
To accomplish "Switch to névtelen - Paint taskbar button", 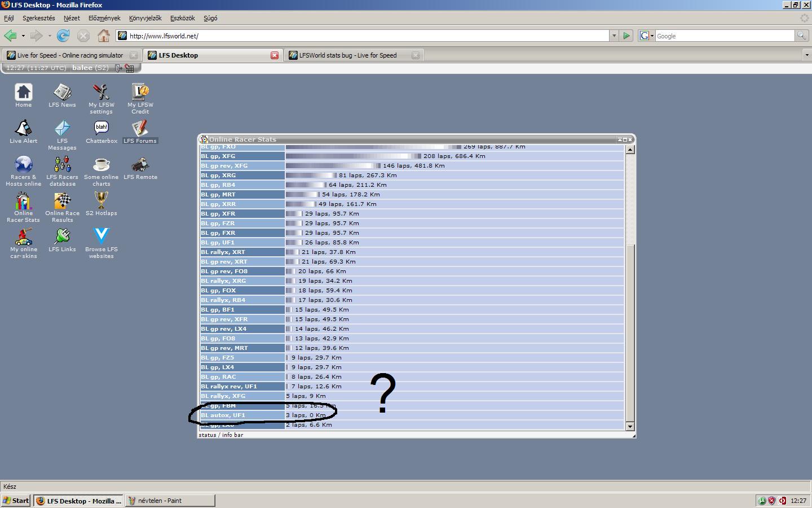I will [170, 501].
